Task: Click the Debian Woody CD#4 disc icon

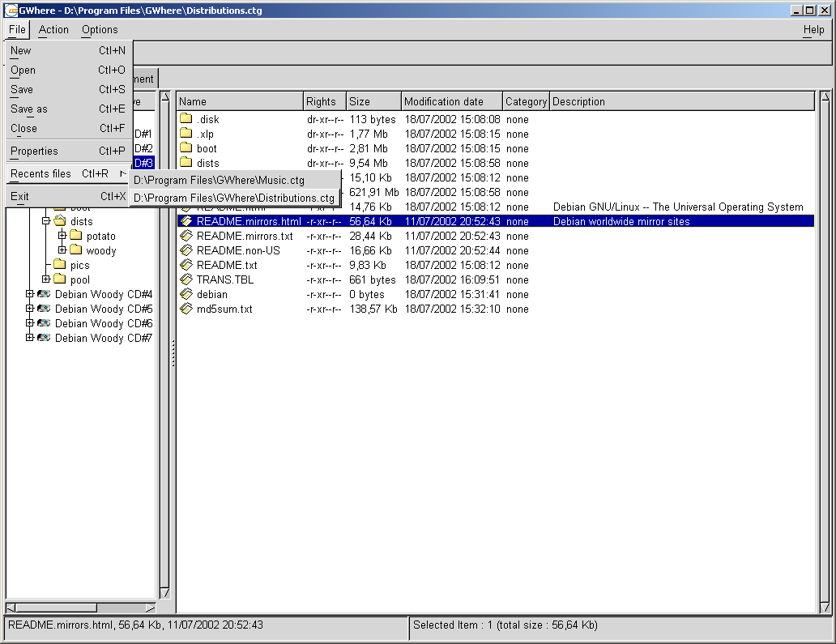Action: coord(44,294)
